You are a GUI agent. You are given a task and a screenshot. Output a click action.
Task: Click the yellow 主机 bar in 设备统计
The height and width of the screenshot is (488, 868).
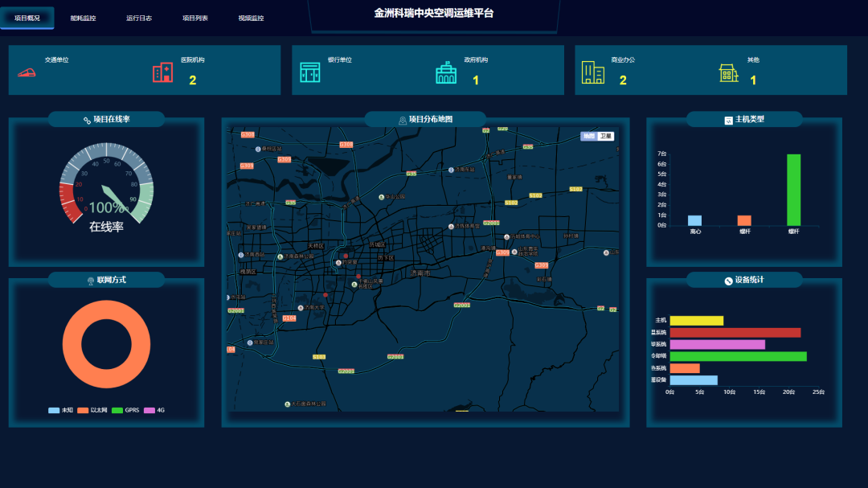coord(696,321)
